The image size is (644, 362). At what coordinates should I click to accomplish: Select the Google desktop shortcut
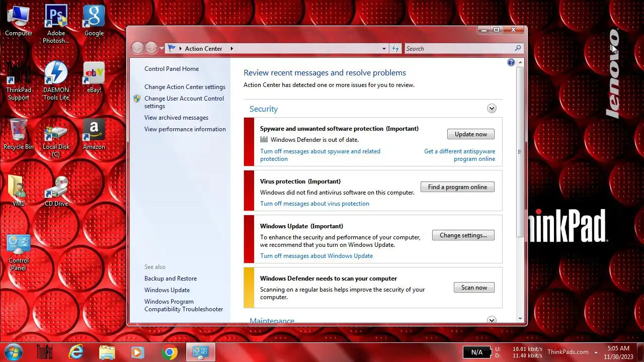click(94, 21)
